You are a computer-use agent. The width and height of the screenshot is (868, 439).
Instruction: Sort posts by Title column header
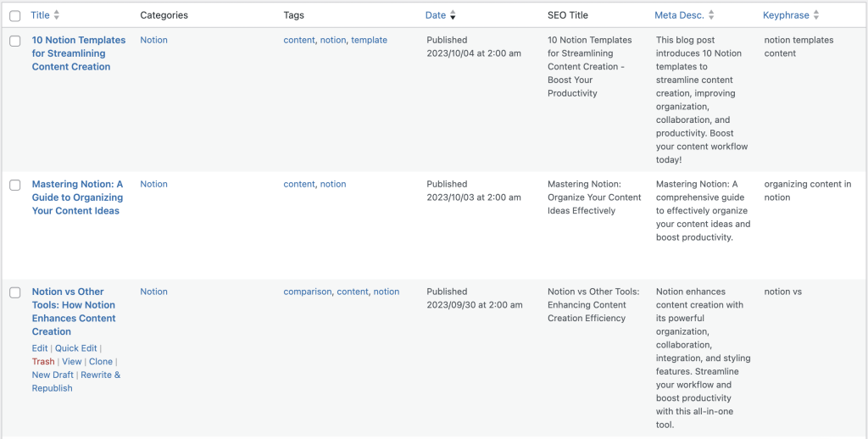pyautogui.click(x=40, y=15)
